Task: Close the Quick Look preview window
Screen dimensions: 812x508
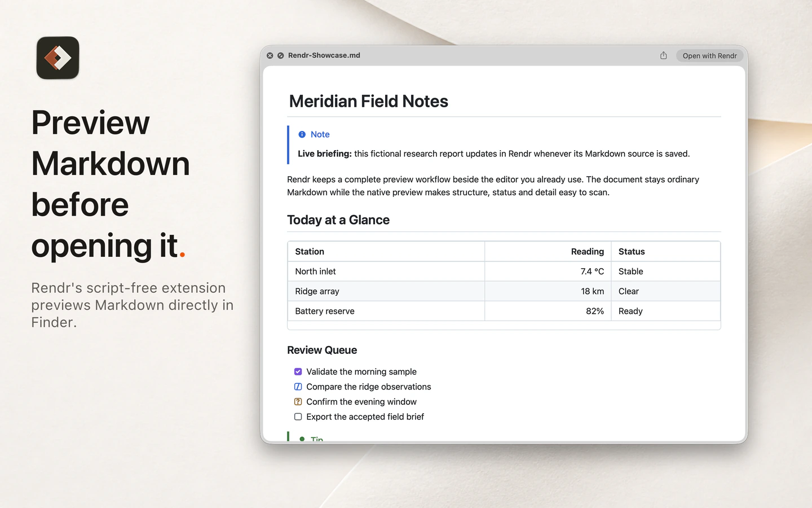Action: point(270,55)
